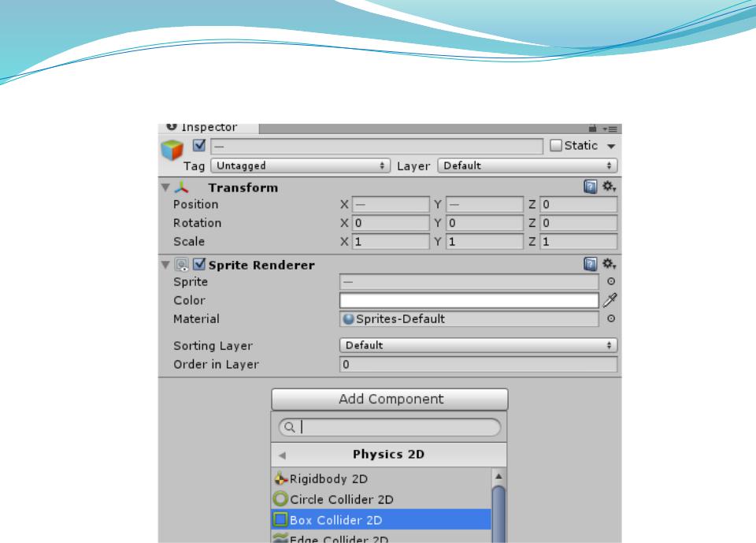Click the Scale Y field
The image size is (756, 543).
(484, 241)
